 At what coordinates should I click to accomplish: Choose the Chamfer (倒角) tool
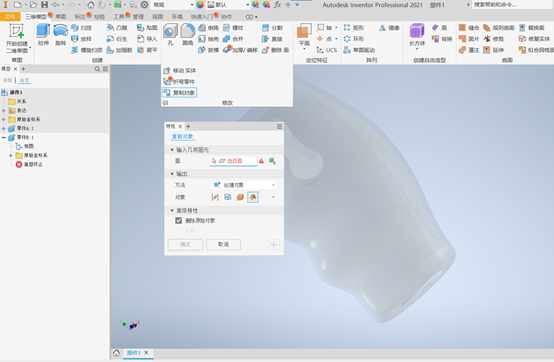click(x=209, y=28)
